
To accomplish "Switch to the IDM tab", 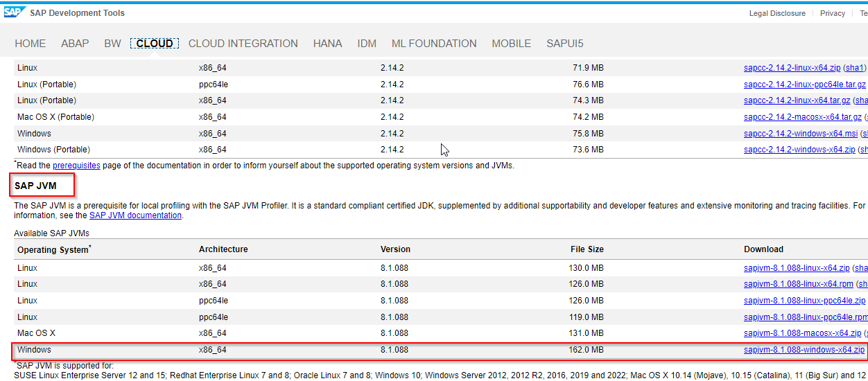I will click(x=367, y=44).
